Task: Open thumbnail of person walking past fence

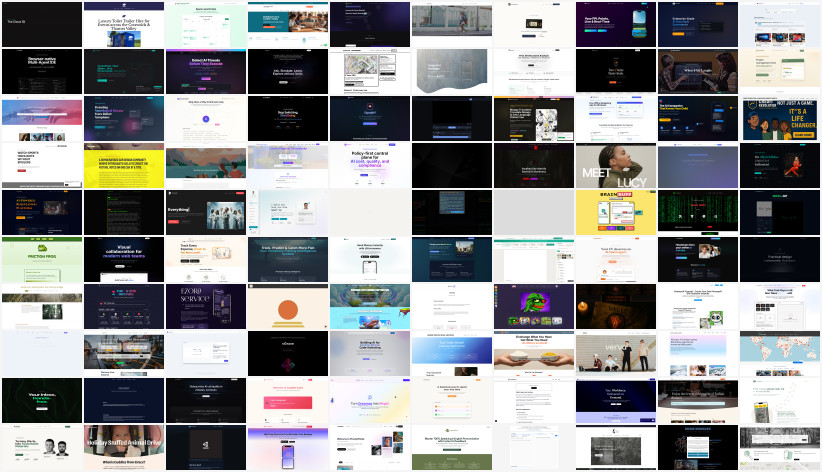Action: click(x=452, y=25)
